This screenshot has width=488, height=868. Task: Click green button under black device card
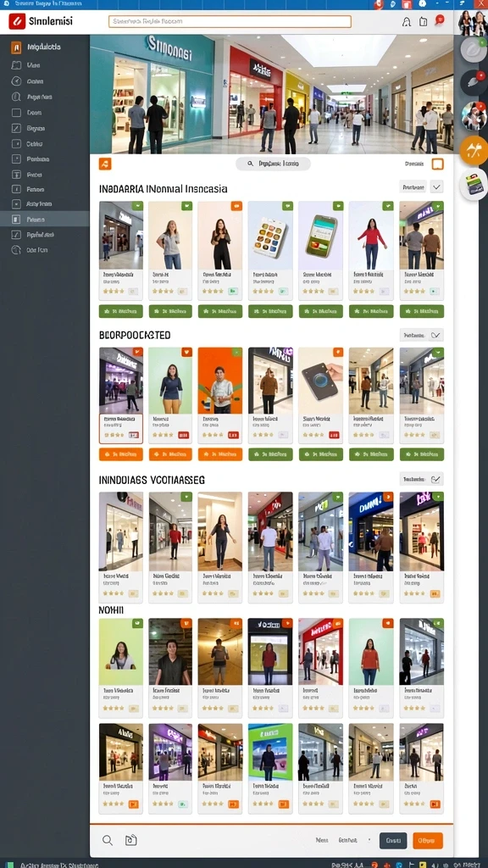point(321,454)
